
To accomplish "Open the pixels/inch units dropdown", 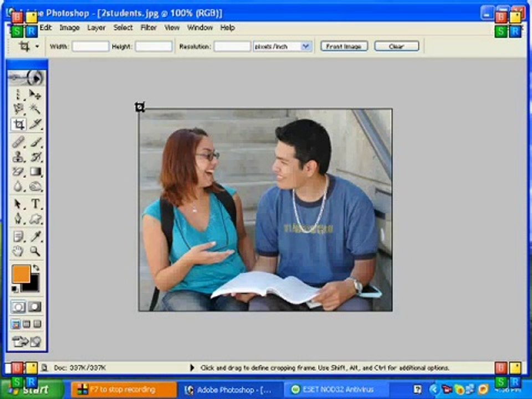I will point(306,46).
